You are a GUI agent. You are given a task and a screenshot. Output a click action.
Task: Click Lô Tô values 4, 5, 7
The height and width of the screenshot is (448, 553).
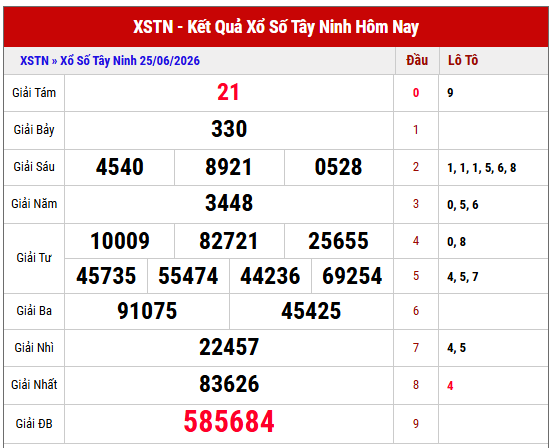pyautogui.click(x=463, y=277)
